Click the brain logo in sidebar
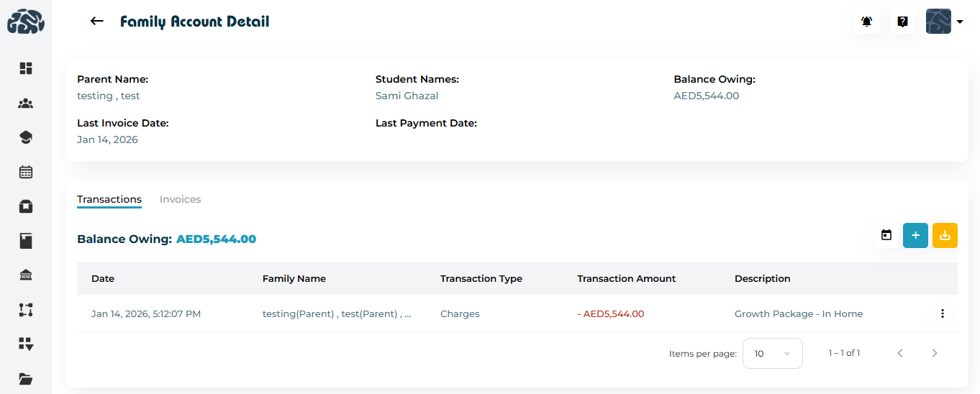 pyautogui.click(x=26, y=22)
